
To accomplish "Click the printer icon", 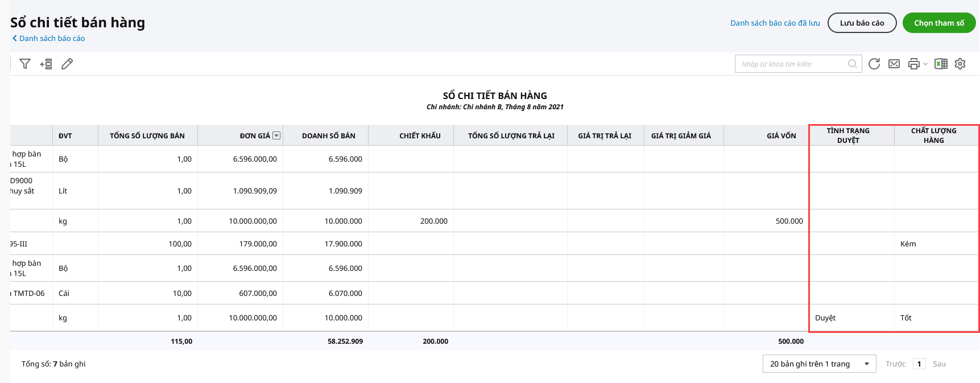I will click(913, 64).
